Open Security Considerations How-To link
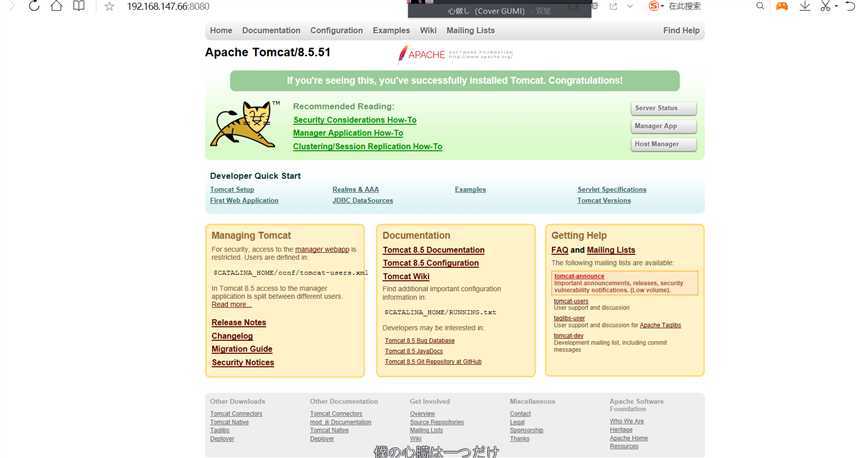This screenshot has width=857, height=458. 355,120
